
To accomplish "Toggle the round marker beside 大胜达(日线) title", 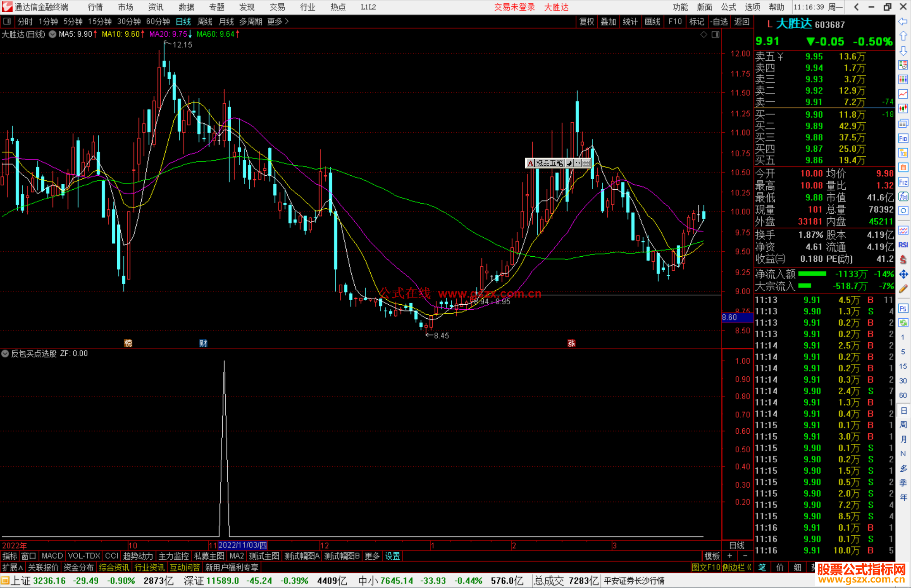I will pyautogui.click(x=53, y=35).
